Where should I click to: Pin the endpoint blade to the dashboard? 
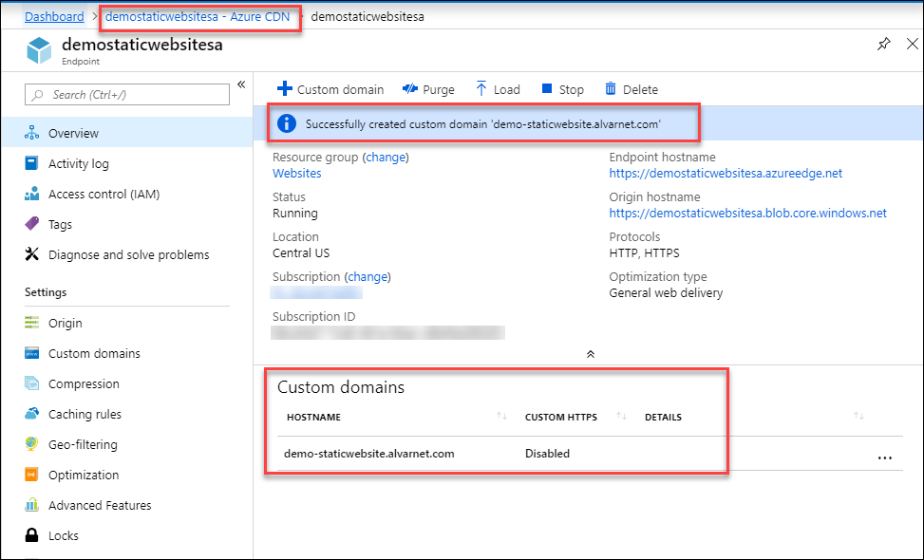tap(883, 44)
